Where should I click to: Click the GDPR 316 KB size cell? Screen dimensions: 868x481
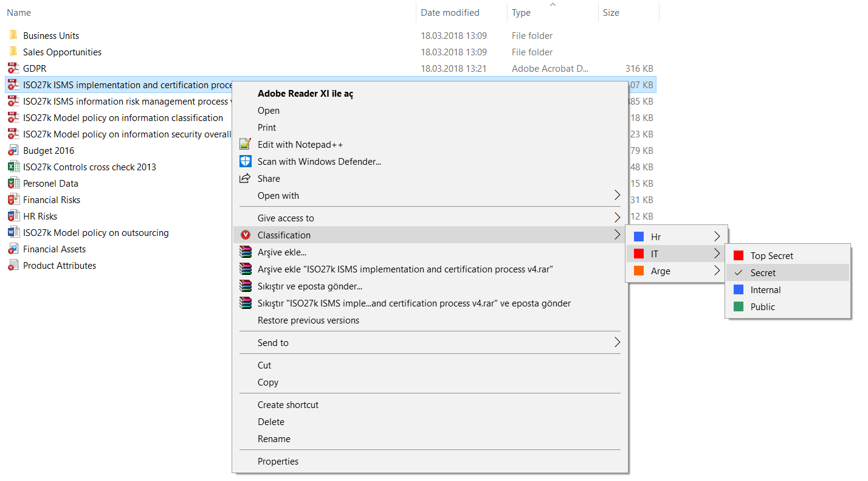pos(639,68)
